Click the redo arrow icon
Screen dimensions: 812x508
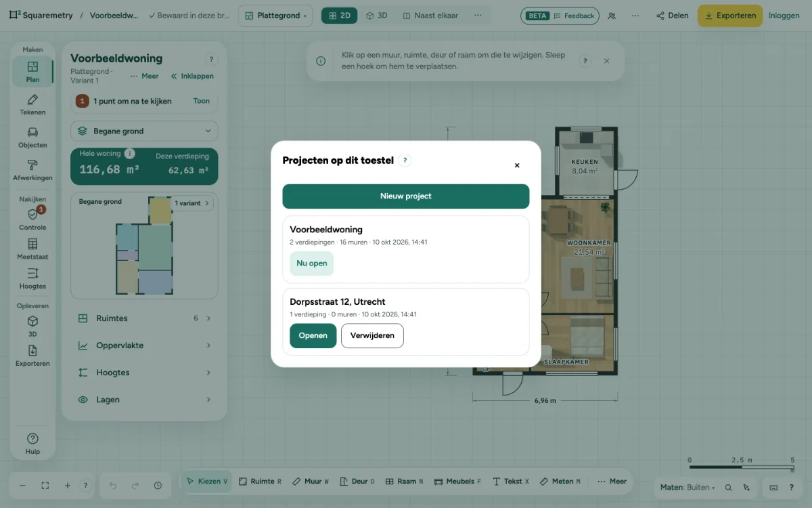coord(135,485)
